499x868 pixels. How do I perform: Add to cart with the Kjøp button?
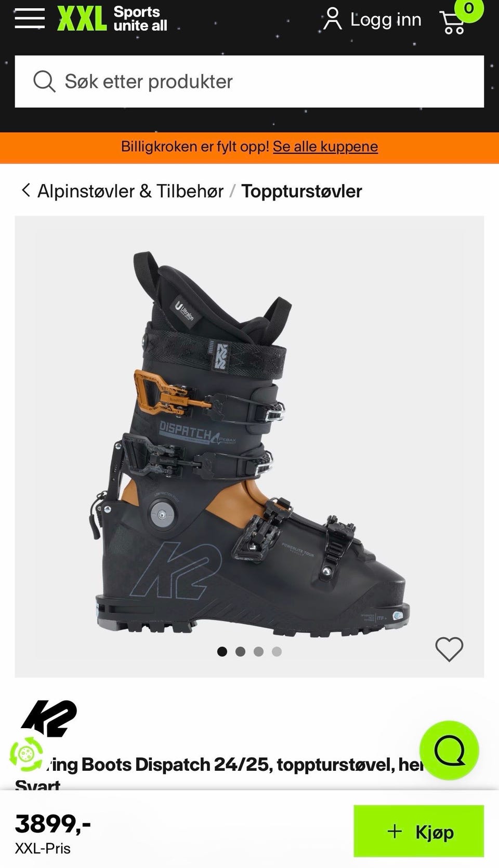[418, 831]
